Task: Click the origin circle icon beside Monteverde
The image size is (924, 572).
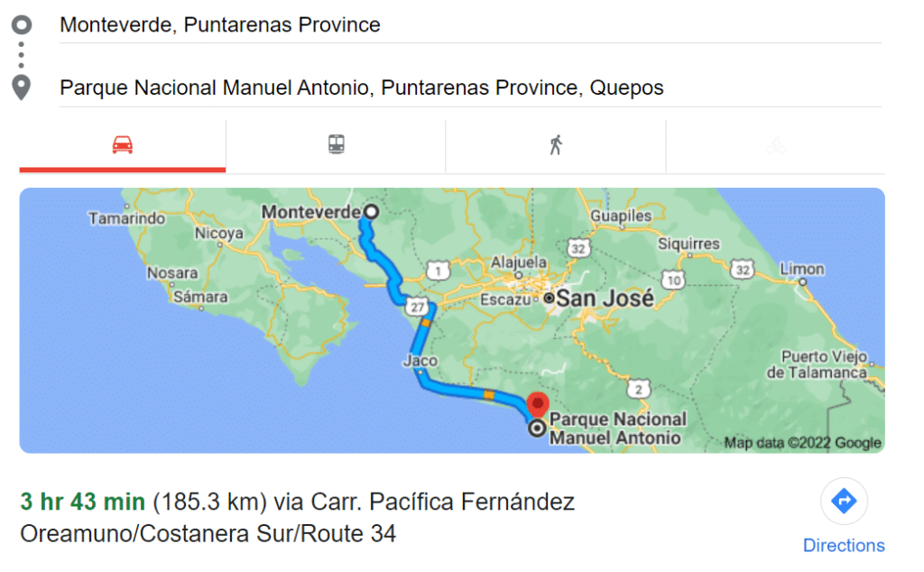Action: (21, 24)
